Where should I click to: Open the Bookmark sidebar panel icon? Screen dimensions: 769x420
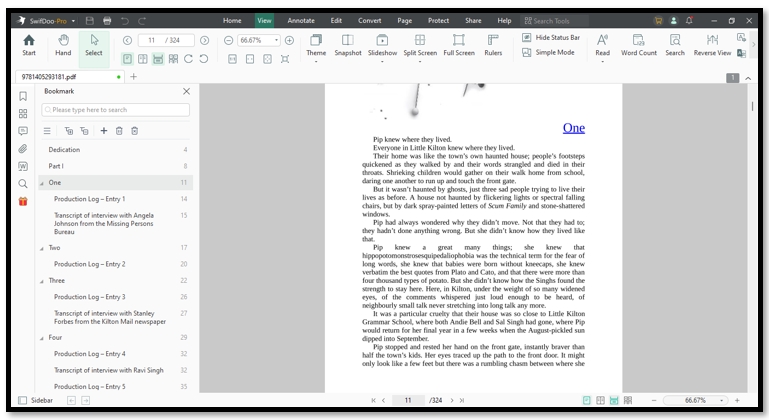tap(23, 96)
